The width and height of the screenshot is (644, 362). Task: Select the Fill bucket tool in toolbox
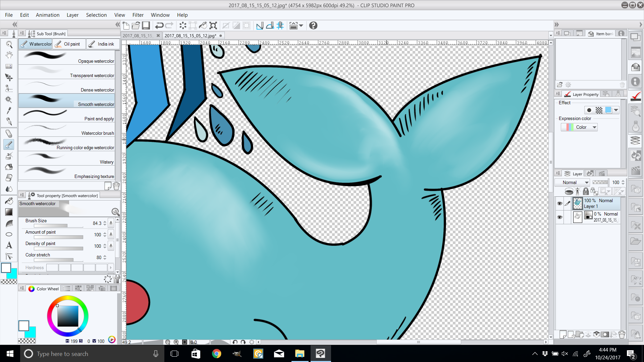pos(9,201)
